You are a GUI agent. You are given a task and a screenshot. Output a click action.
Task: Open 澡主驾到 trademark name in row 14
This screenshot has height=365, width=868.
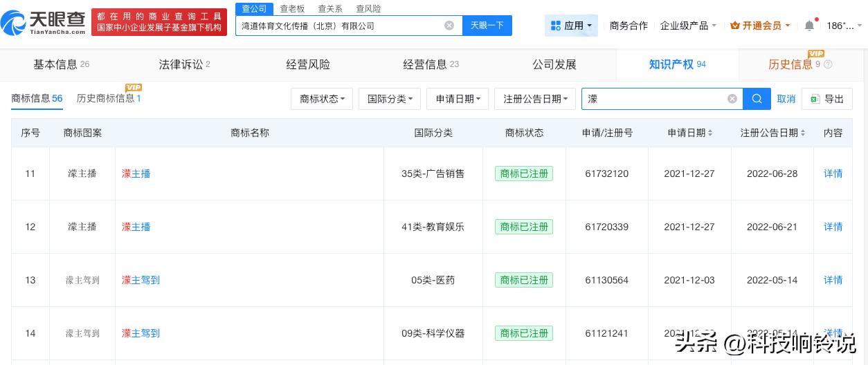141,333
